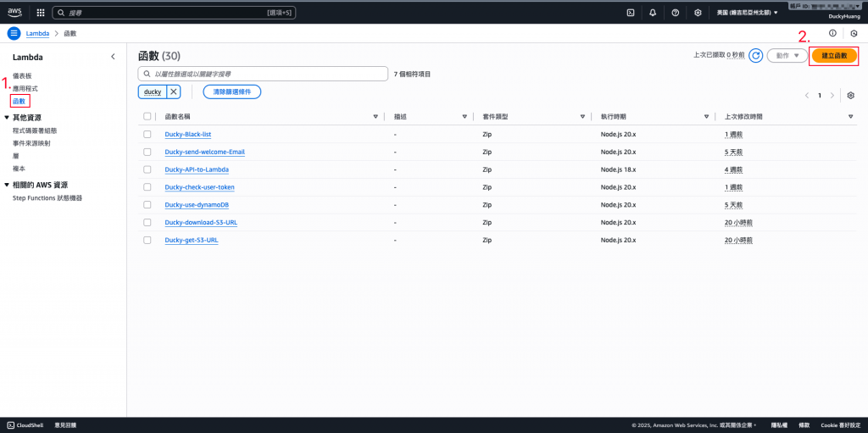Open the region selector dropdown

coord(748,12)
